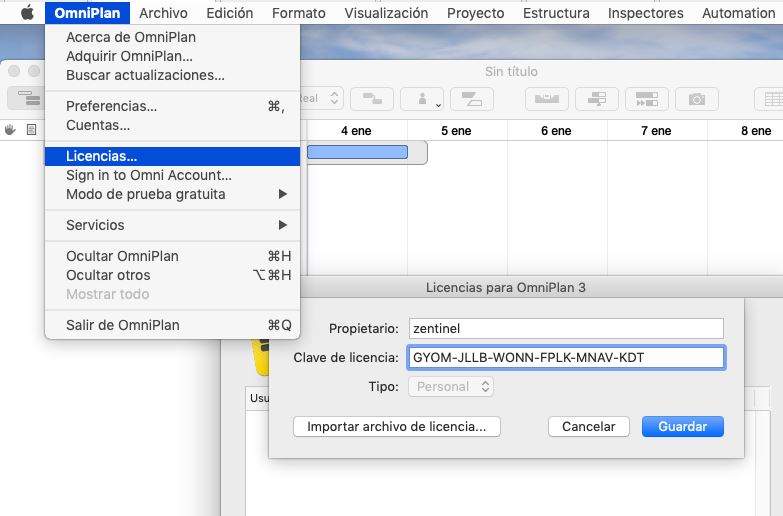The image size is (783, 516).
Task: Select the Licencias… menu entry
Action: coord(172,156)
